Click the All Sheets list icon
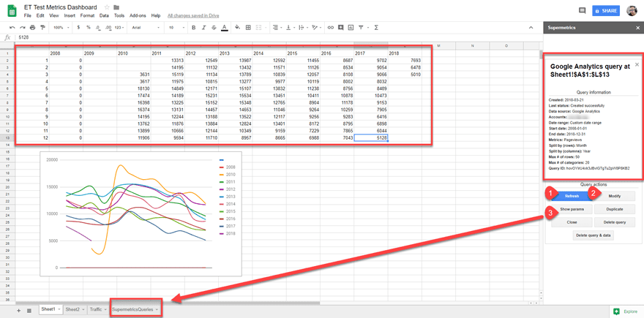The image size is (644, 318). 29,311
